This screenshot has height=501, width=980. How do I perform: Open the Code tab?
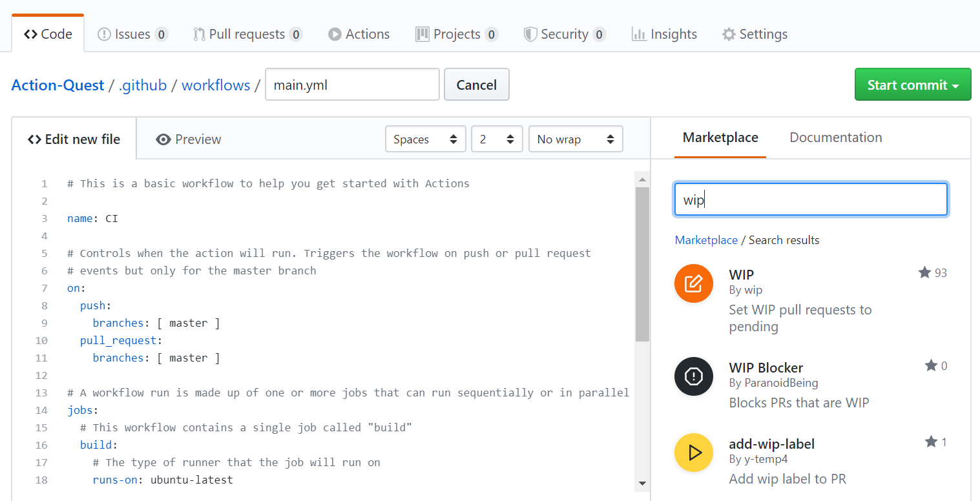(x=48, y=34)
